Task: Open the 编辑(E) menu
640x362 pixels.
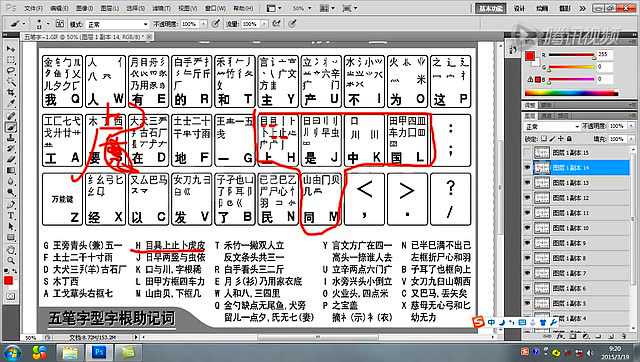Action: click(59, 8)
